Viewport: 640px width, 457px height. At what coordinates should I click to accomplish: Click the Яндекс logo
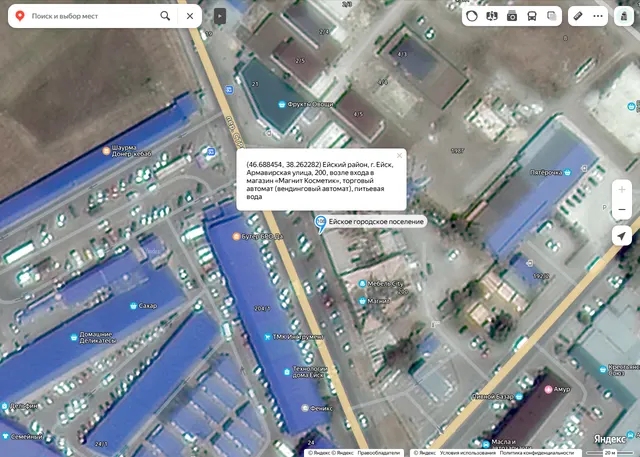coord(609,439)
